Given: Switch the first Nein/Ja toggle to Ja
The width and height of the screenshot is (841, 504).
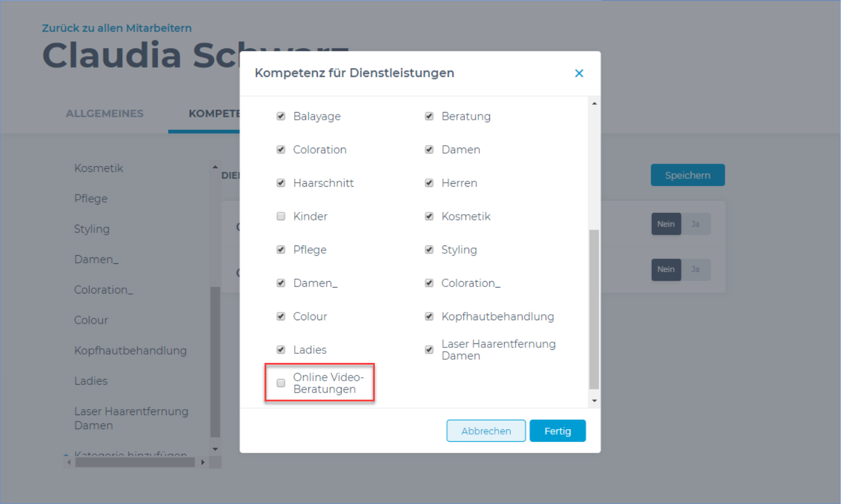Looking at the screenshot, I should [695, 224].
